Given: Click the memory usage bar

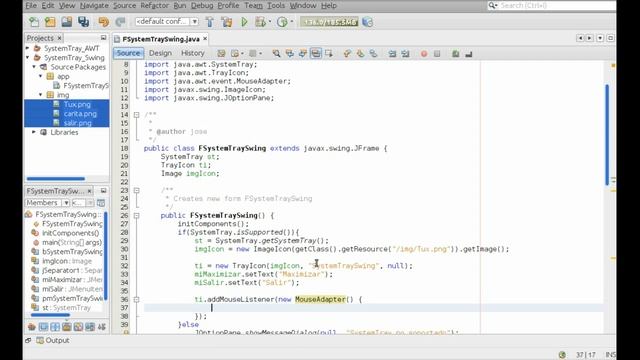Looking at the screenshot, I should click(329, 22).
